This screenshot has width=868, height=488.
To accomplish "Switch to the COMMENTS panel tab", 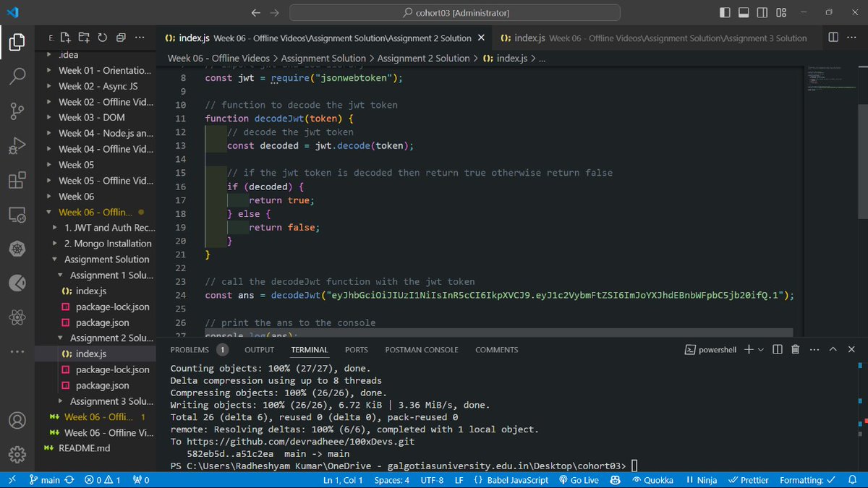I will point(496,349).
